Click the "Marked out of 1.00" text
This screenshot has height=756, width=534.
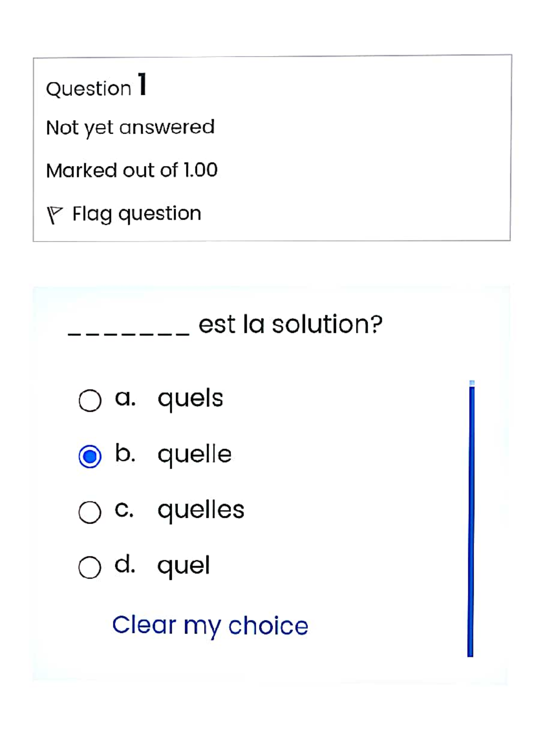(132, 170)
